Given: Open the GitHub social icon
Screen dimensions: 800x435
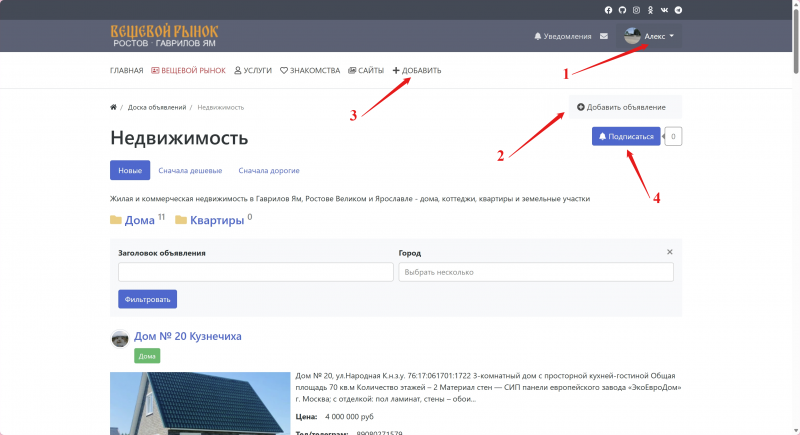Looking at the screenshot, I should click(x=622, y=10).
